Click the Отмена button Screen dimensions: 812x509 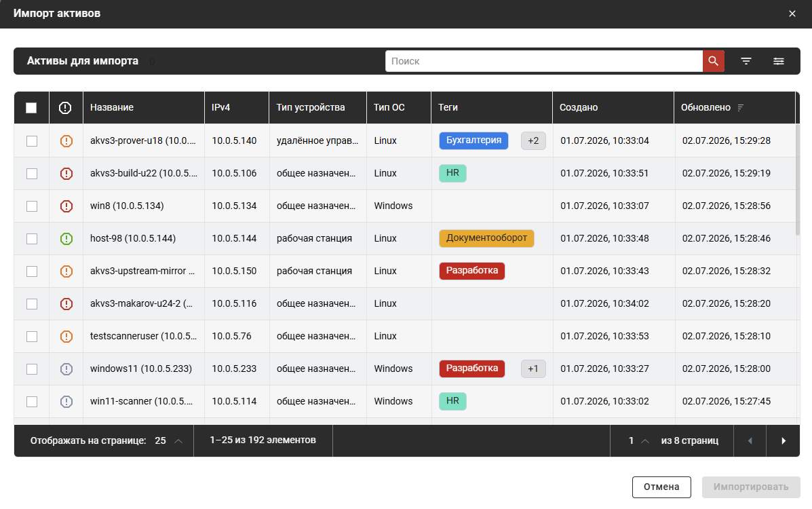tap(661, 487)
